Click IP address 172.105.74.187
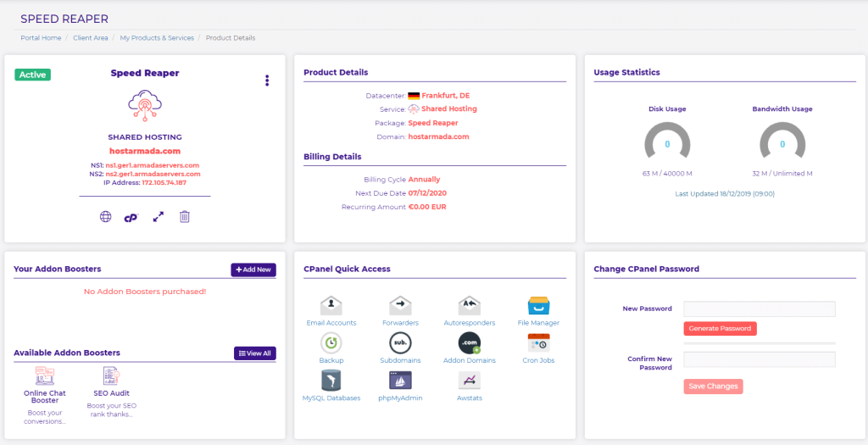The width and height of the screenshot is (868, 445). pos(164,182)
